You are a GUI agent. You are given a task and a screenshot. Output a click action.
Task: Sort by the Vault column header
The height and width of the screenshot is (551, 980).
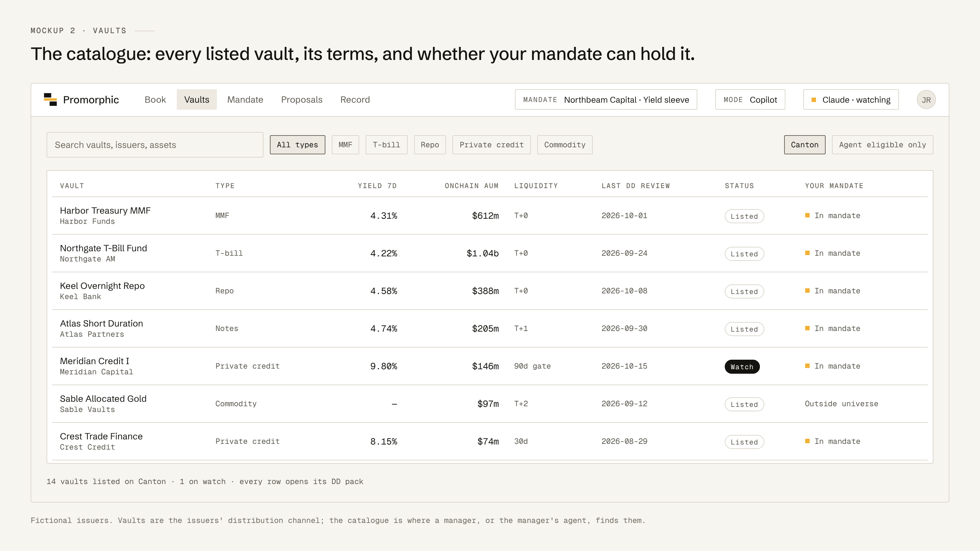coord(72,186)
